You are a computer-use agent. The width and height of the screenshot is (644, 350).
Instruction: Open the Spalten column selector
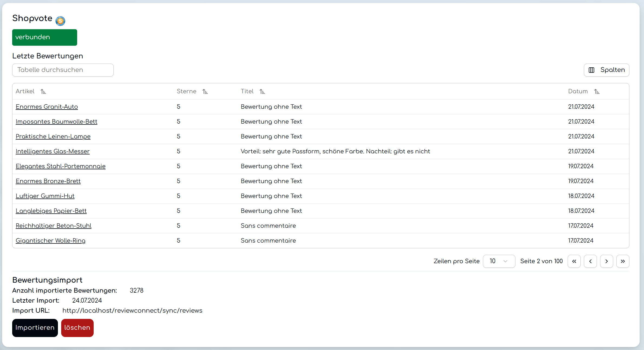click(606, 70)
